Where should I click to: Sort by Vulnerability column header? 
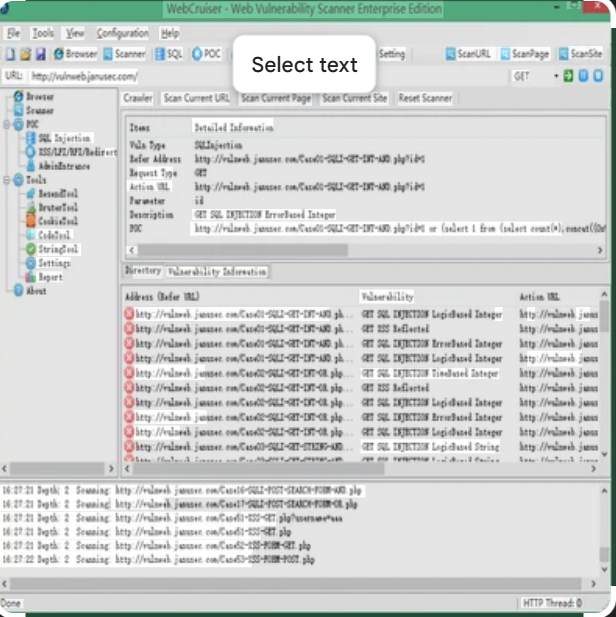click(387, 297)
